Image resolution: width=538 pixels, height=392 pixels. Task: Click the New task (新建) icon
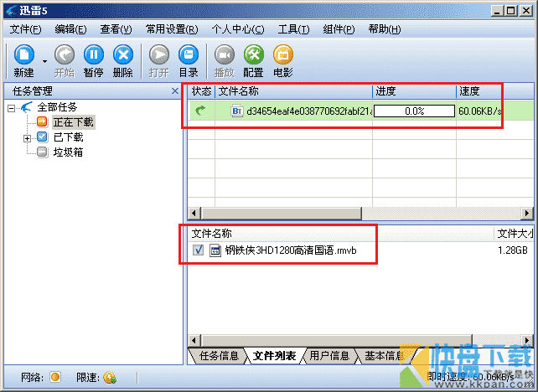pyautogui.click(x=24, y=54)
